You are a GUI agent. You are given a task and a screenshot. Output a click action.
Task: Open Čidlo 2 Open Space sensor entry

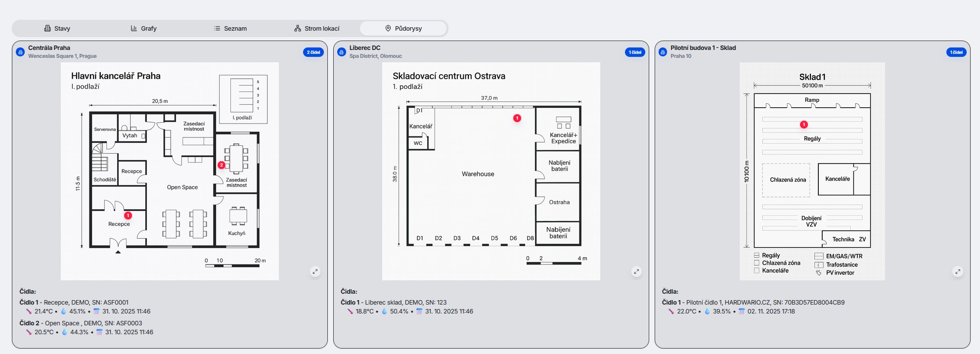(x=81, y=323)
